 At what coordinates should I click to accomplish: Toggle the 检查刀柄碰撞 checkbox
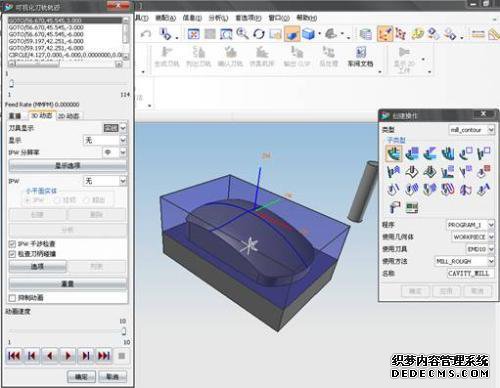pyautogui.click(x=12, y=254)
